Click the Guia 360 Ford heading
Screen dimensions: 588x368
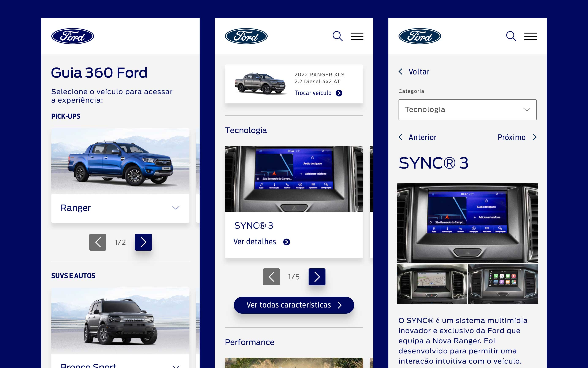99,73
